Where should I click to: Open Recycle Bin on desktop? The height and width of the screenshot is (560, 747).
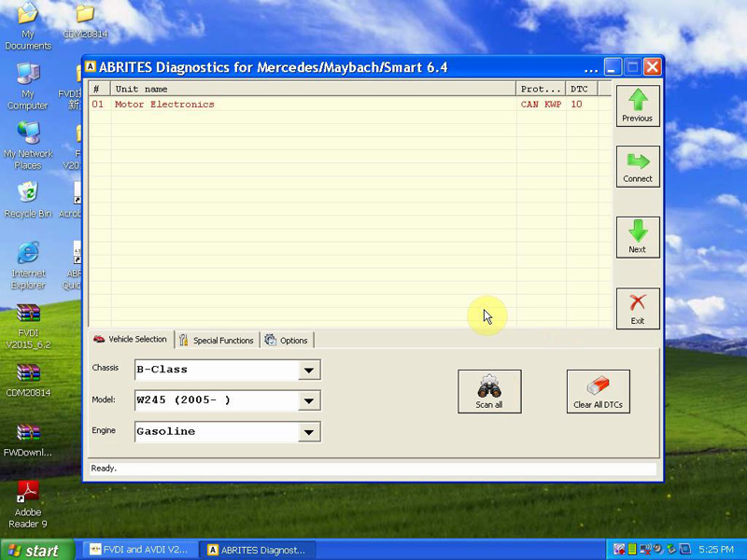pos(28,199)
